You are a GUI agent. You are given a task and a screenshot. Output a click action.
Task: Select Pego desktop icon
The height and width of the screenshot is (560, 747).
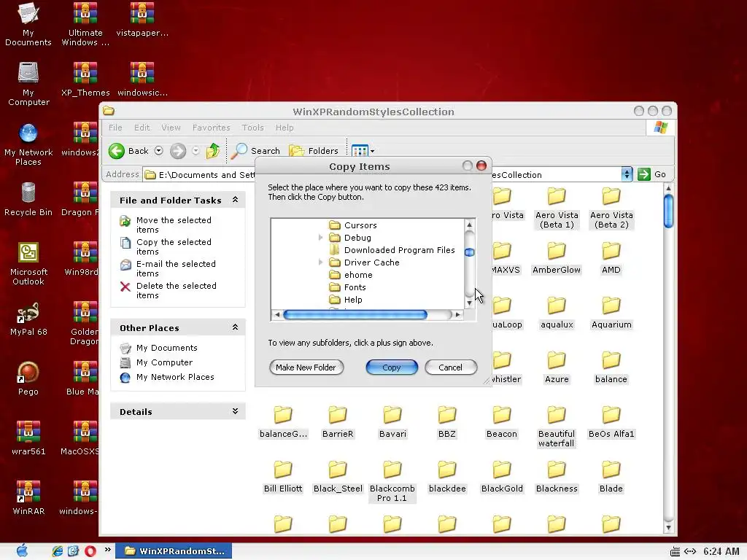pyautogui.click(x=28, y=373)
